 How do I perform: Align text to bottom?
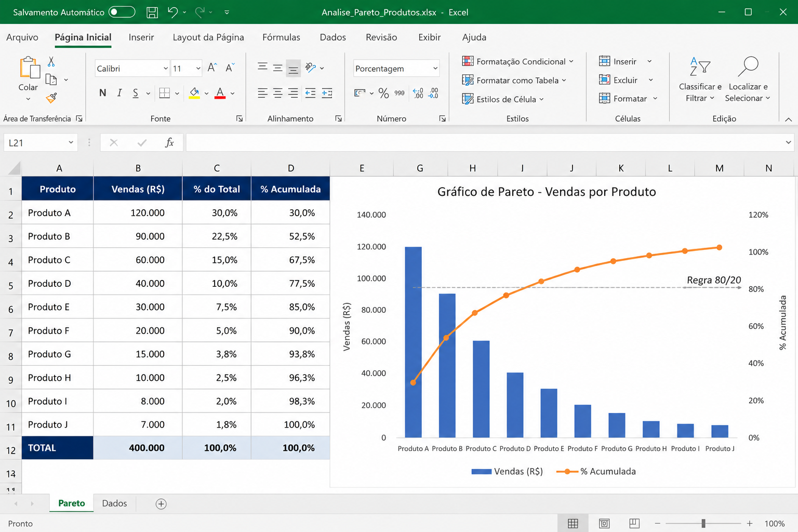(x=294, y=68)
